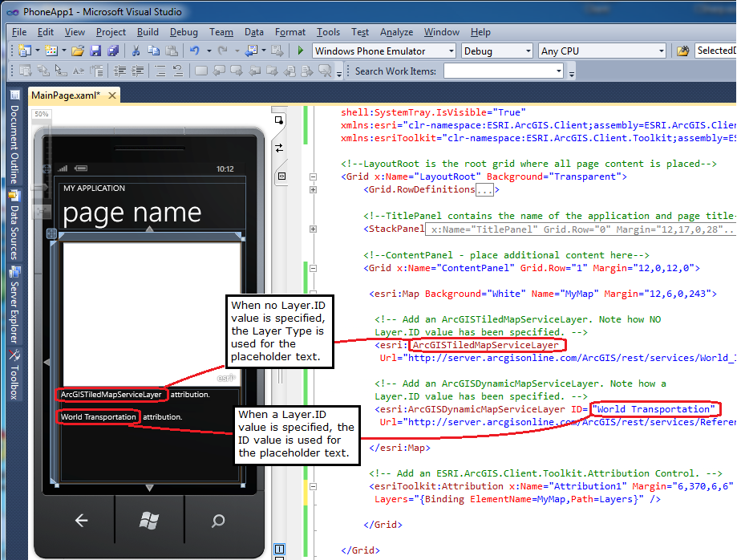Open the Search Work Items dropdown arrow
The height and width of the screenshot is (560, 737).
tap(559, 71)
